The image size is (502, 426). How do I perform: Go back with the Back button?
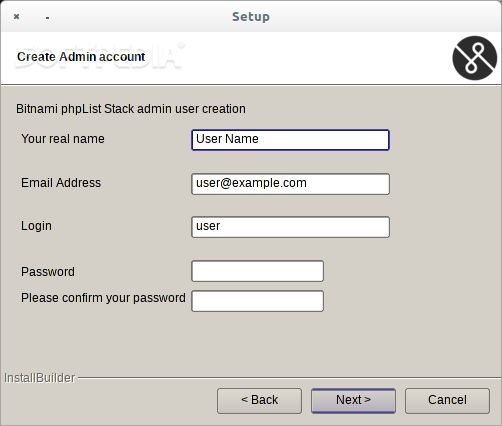pyautogui.click(x=259, y=401)
